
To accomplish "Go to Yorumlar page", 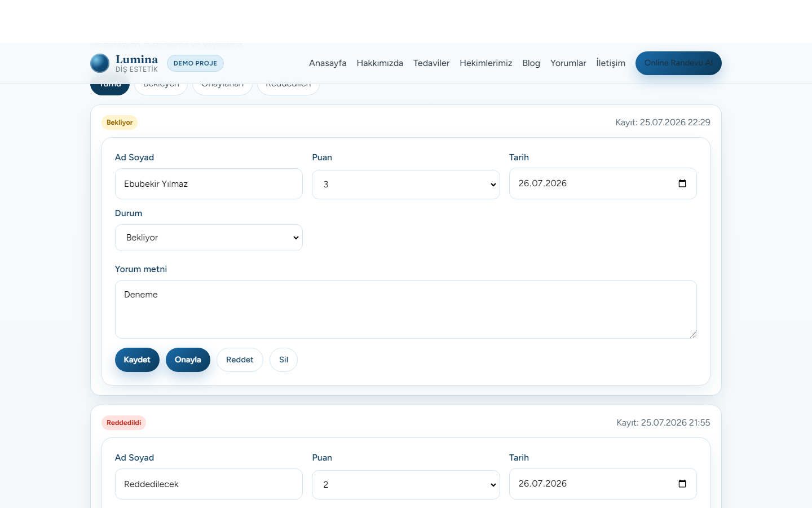I will 568,63.
